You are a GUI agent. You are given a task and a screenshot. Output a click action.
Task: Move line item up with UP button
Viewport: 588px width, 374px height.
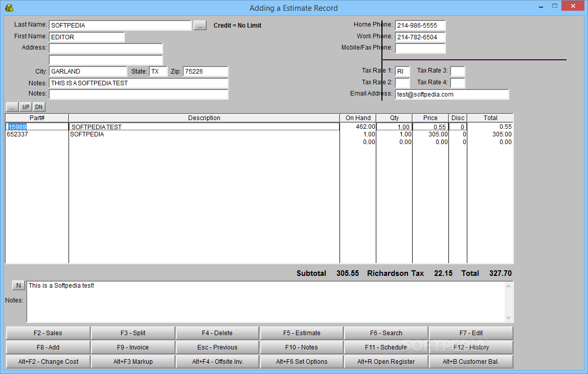click(x=26, y=107)
